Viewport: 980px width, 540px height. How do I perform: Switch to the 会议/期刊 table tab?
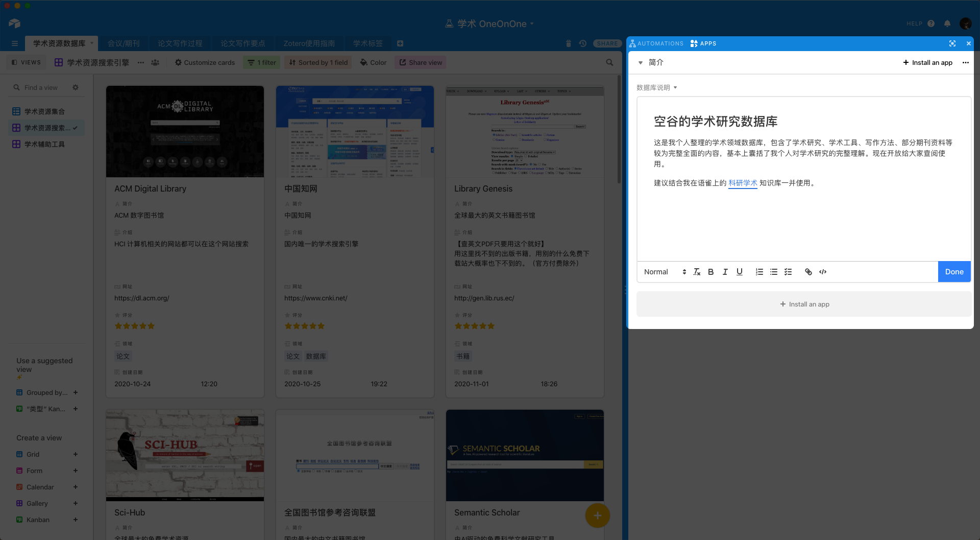tap(124, 43)
